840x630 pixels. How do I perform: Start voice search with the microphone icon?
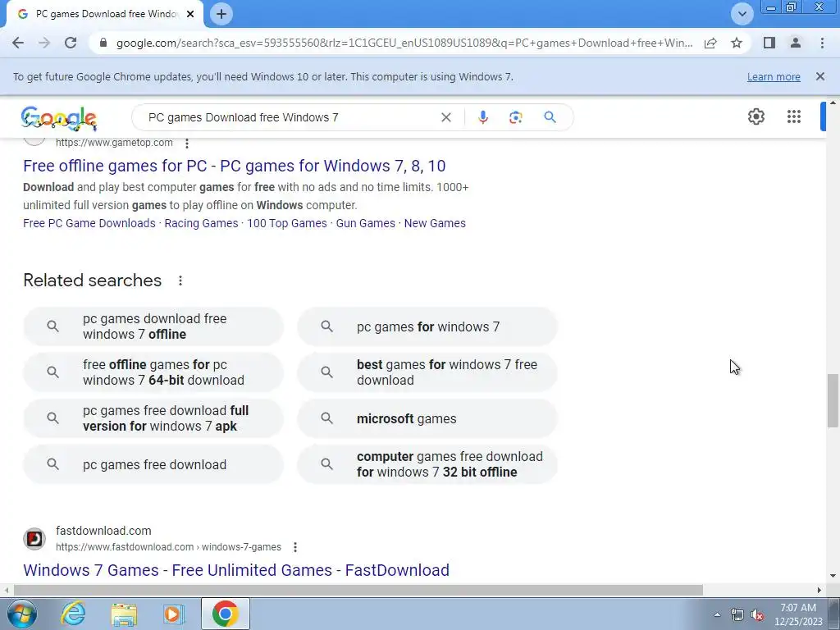pyautogui.click(x=483, y=117)
